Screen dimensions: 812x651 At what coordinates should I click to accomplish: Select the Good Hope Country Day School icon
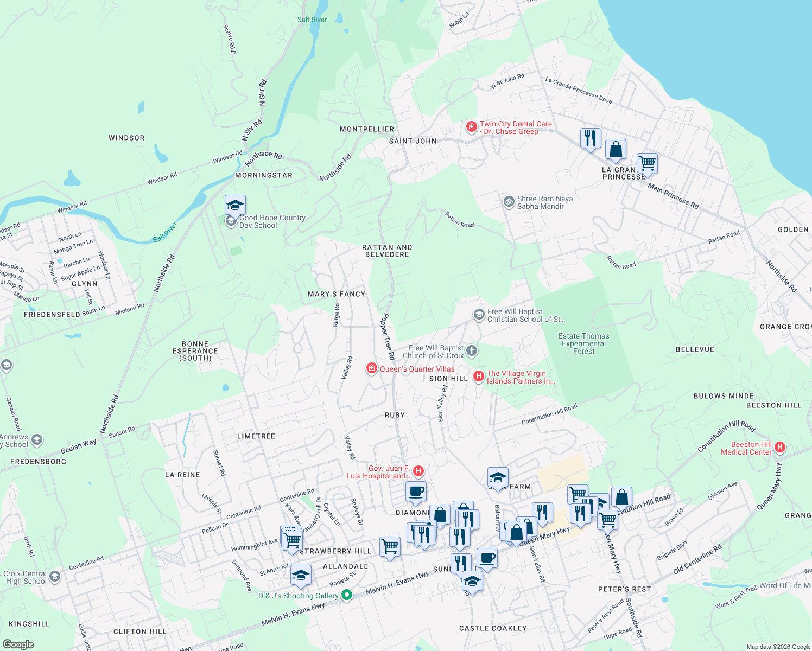[234, 205]
